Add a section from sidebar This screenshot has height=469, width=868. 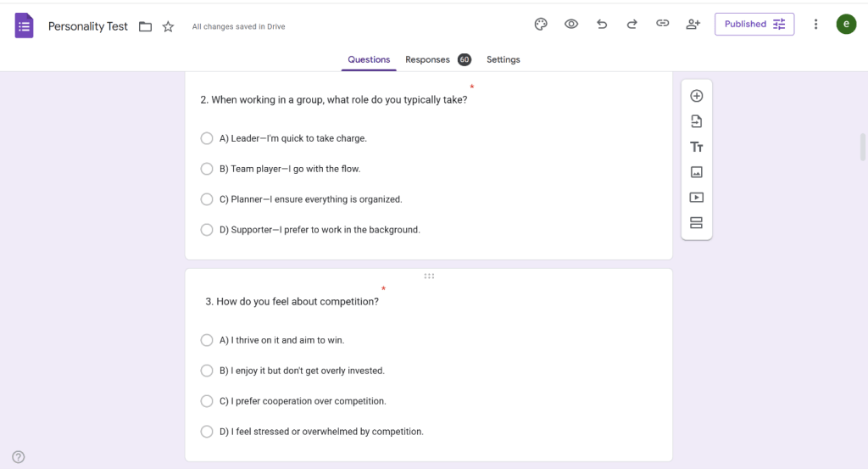click(697, 223)
